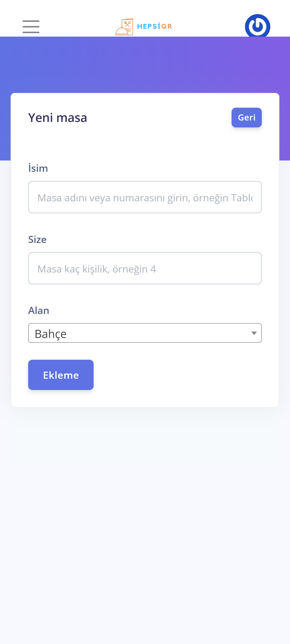This screenshot has height=644, width=290.
Task: Click the blue power logout icon
Action: (257, 26)
